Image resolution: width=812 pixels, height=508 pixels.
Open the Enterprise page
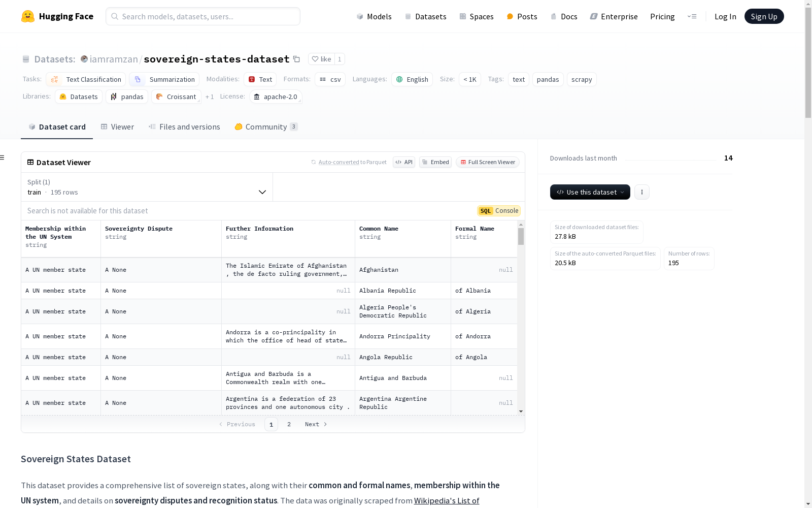click(614, 16)
